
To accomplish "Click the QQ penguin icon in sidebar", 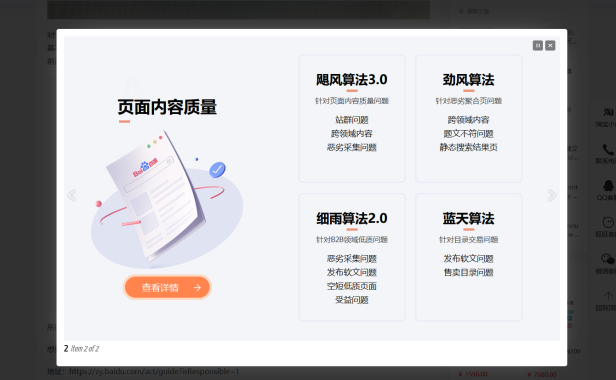I will pyautogui.click(x=608, y=185).
